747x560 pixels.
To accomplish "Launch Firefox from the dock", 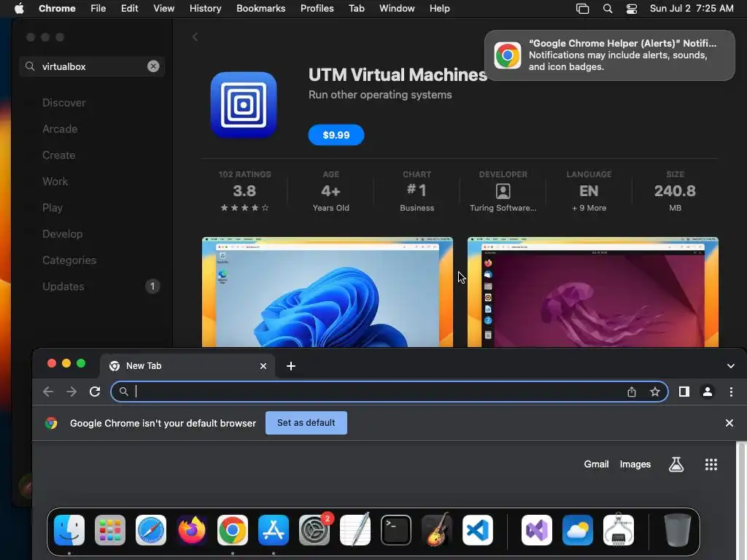I will 192,530.
